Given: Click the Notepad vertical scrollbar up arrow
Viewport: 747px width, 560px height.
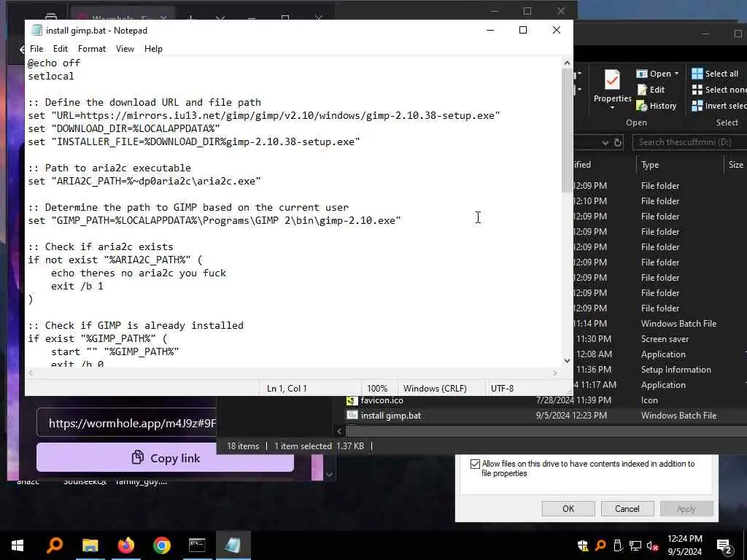Looking at the screenshot, I should tap(567, 63).
